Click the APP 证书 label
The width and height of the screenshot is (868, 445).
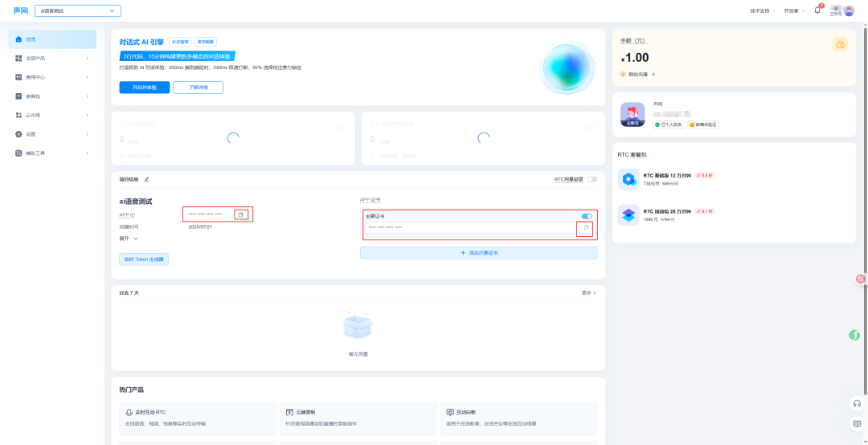pos(370,200)
